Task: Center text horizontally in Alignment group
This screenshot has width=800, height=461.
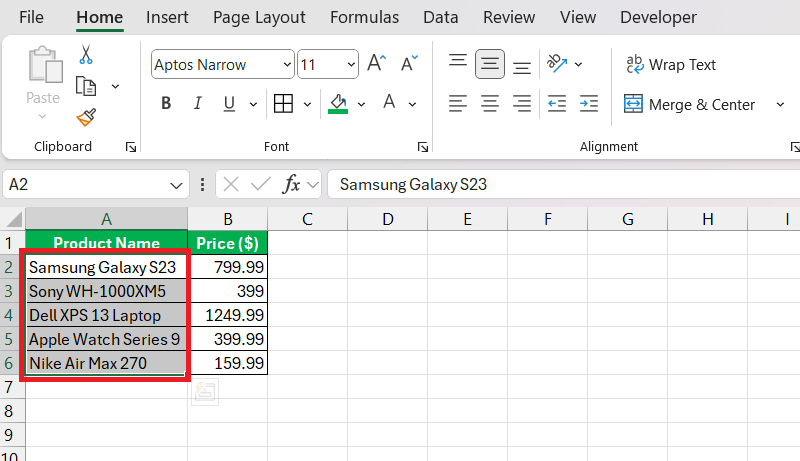Action: coord(490,104)
